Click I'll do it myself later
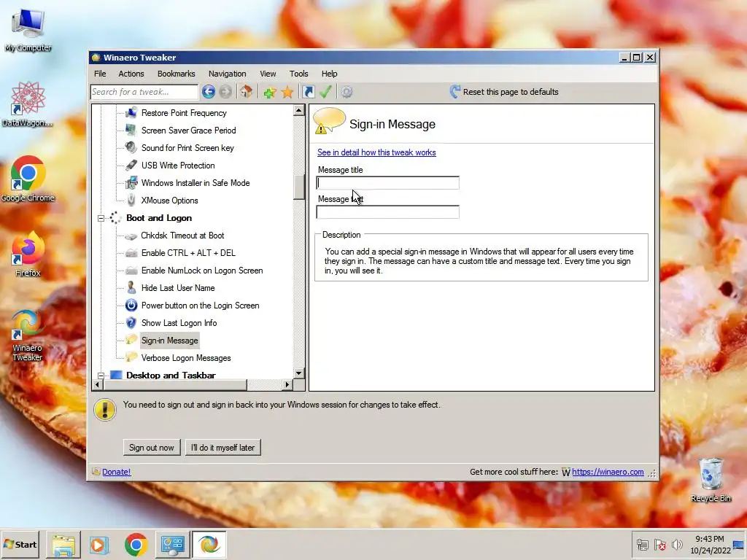Viewport: 747px width, 560px height. 223,448
